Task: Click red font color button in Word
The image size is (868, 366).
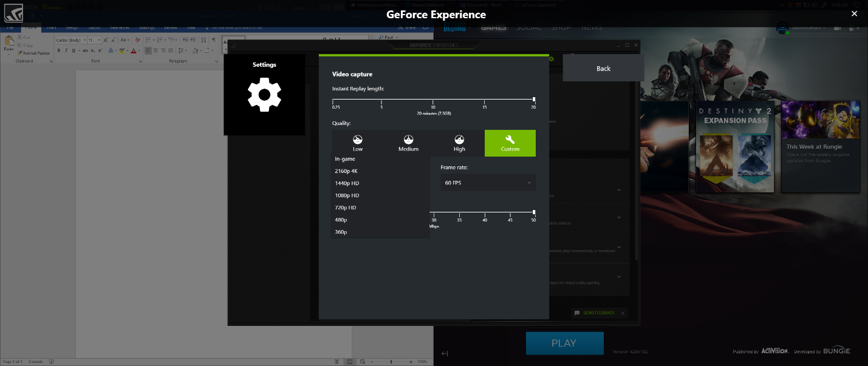Action: point(134,50)
